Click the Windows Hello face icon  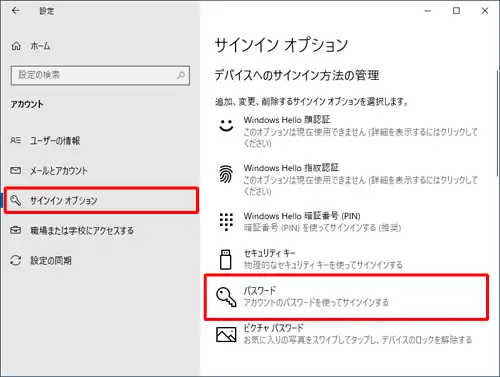point(226,126)
